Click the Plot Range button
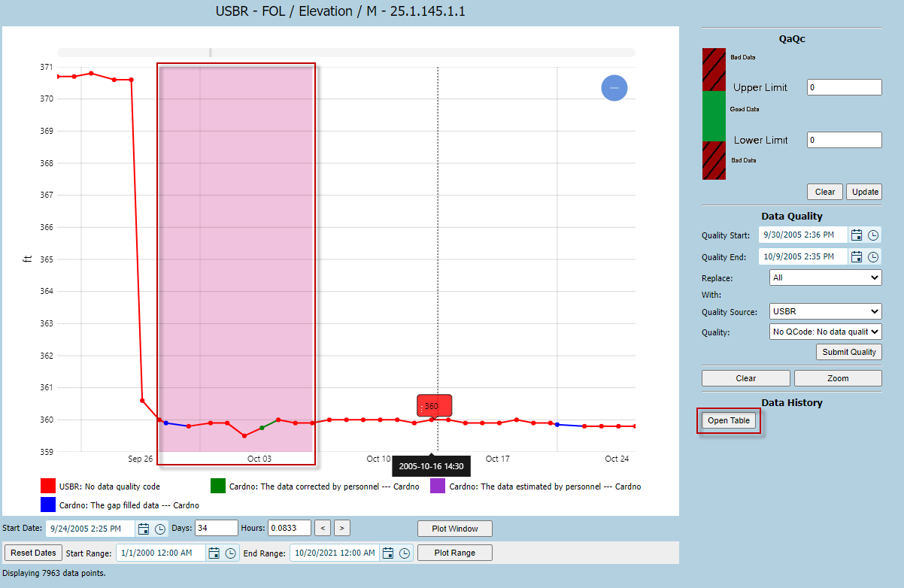This screenshot has width=904, height=588. 455,553
